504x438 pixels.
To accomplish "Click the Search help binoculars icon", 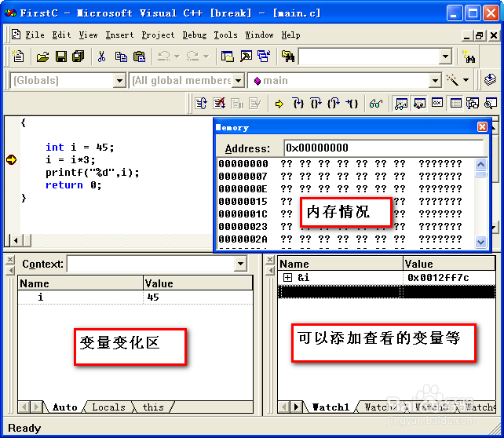I will (469, 57).
